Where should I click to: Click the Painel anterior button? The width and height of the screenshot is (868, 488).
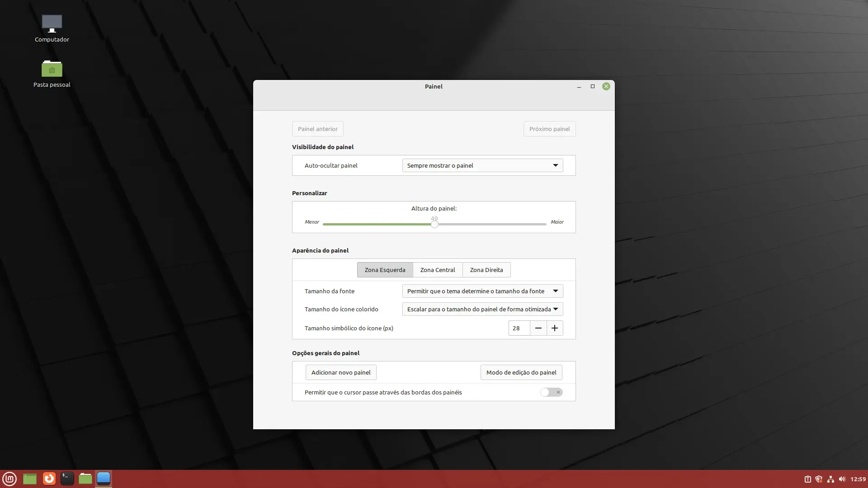[318, 129]
